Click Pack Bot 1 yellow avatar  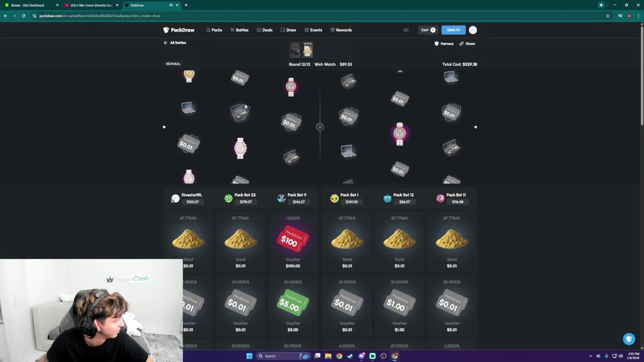(334, 198)
